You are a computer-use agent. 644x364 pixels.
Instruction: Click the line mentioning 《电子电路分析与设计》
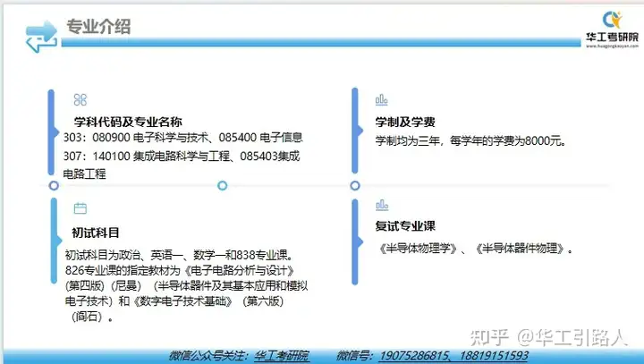(x=180, y=271)
